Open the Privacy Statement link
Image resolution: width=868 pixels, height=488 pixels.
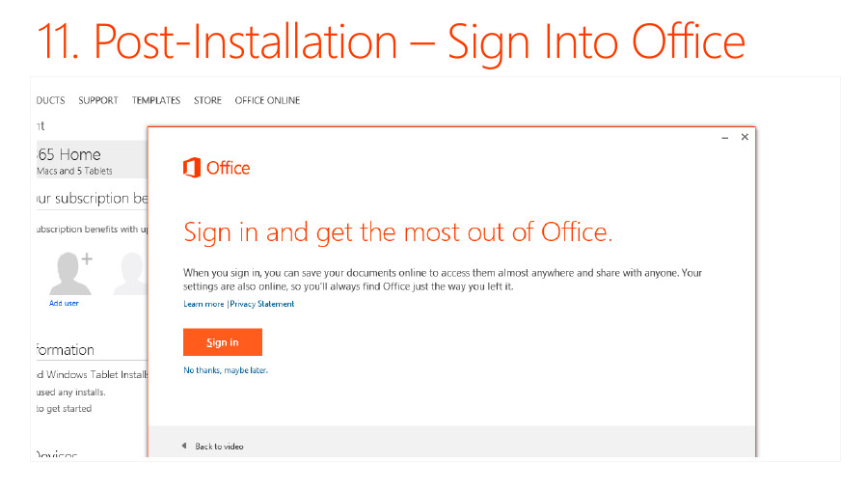tap(261, 304)
